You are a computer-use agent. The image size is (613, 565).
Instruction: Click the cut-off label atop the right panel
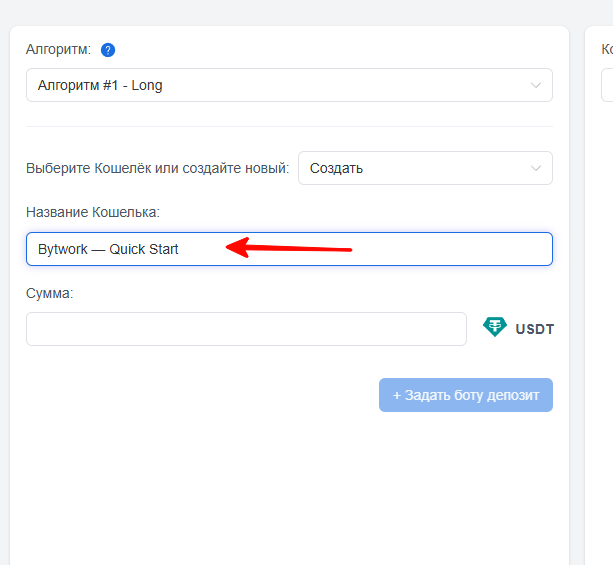606,48
